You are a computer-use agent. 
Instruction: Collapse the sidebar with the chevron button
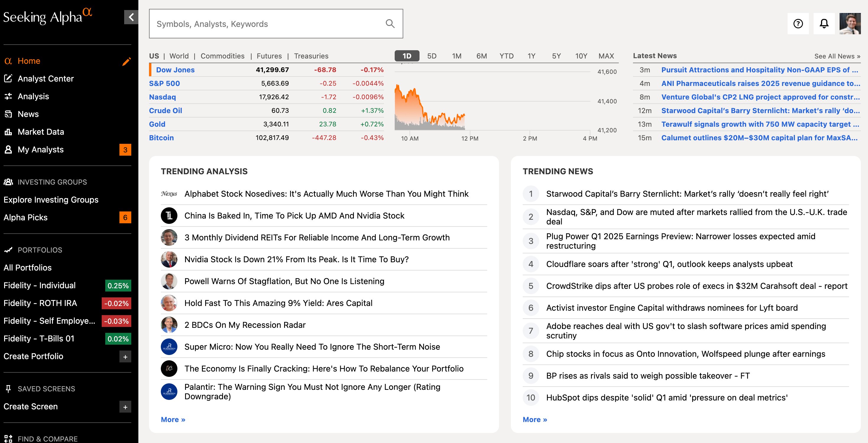(x=131, y=17)
